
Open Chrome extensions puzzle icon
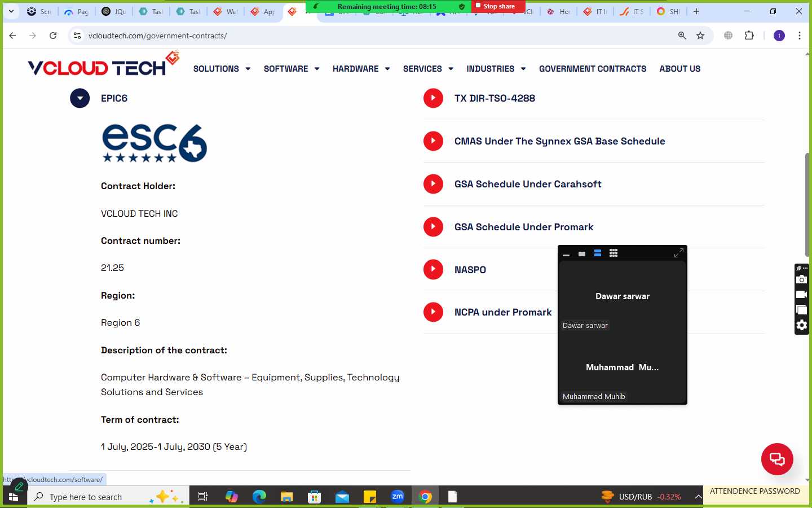(x=749, y=36)
